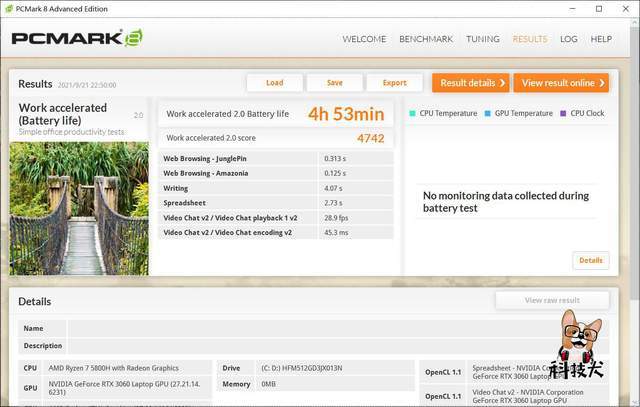This screenshot has width=640, height=407.
Task: Click Video Chat playback 1 v2 row
Action: point(276,218)
